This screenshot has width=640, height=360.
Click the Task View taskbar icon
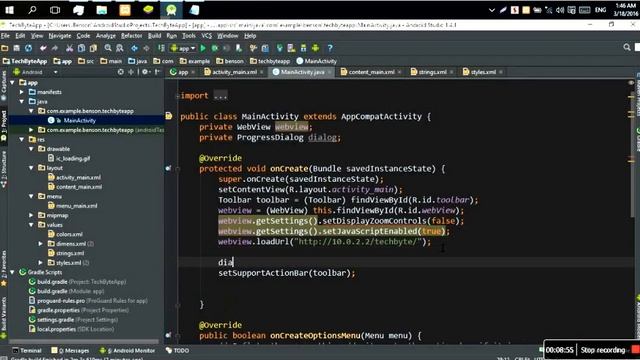[x=55, y=10]
